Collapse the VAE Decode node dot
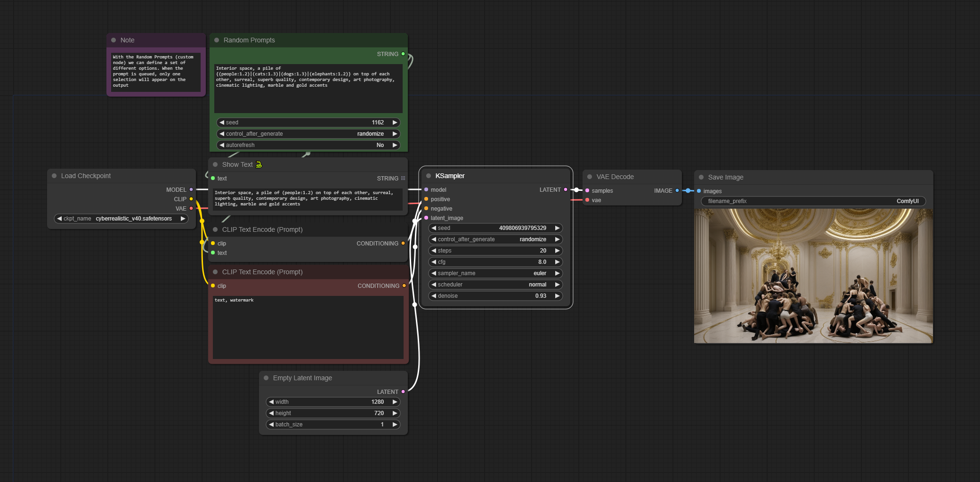Image resolution: width=980 pixels, height=482 pixels. click(x=590, y=177)
